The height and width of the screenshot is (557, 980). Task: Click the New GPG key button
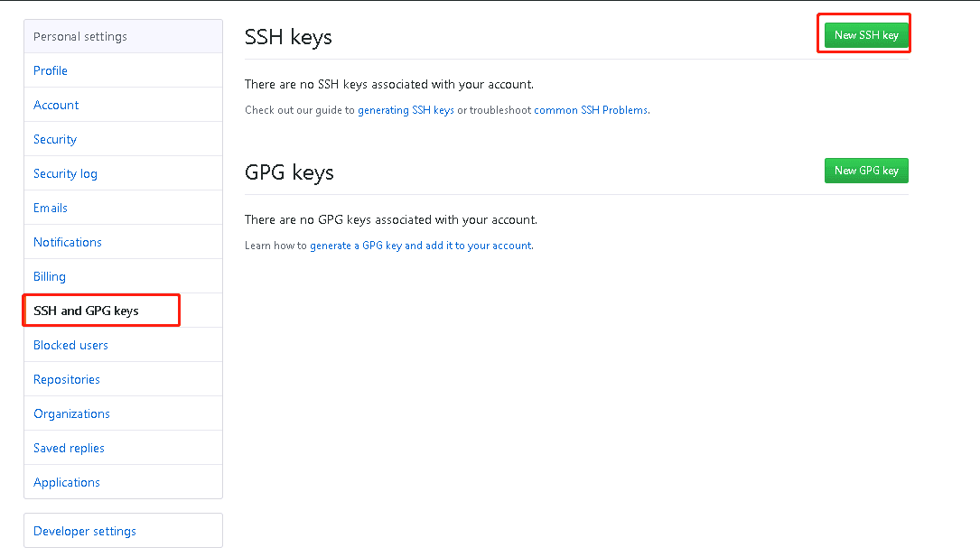point(865,170)
